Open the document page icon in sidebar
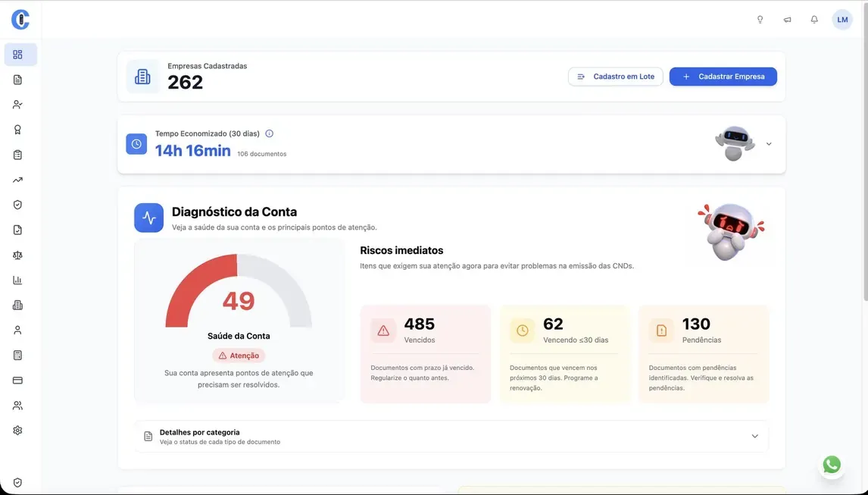Screen dimensions: 868x495 tap(17, 80)
